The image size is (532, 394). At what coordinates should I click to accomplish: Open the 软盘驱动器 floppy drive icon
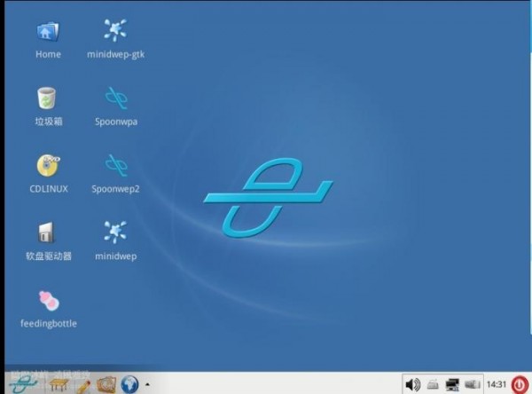pyautogui.click(x=46, y=232)
